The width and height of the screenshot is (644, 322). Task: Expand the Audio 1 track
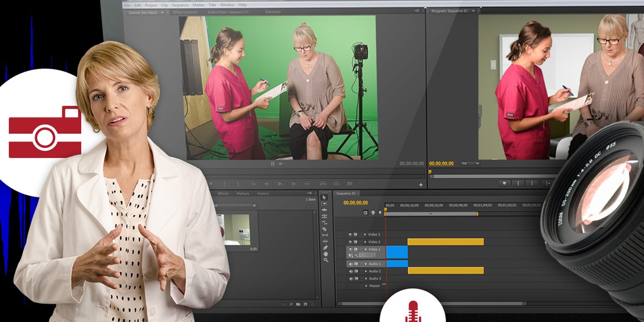pos(365,264)
